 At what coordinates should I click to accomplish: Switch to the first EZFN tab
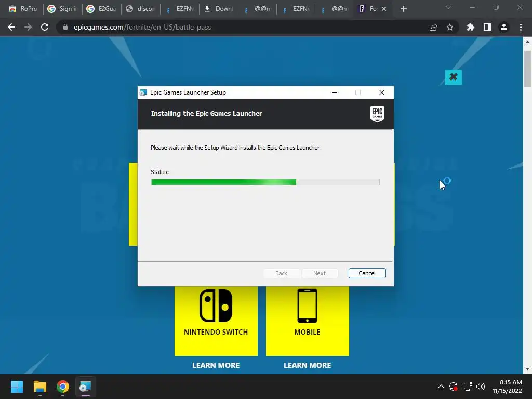tap(179, 9)
